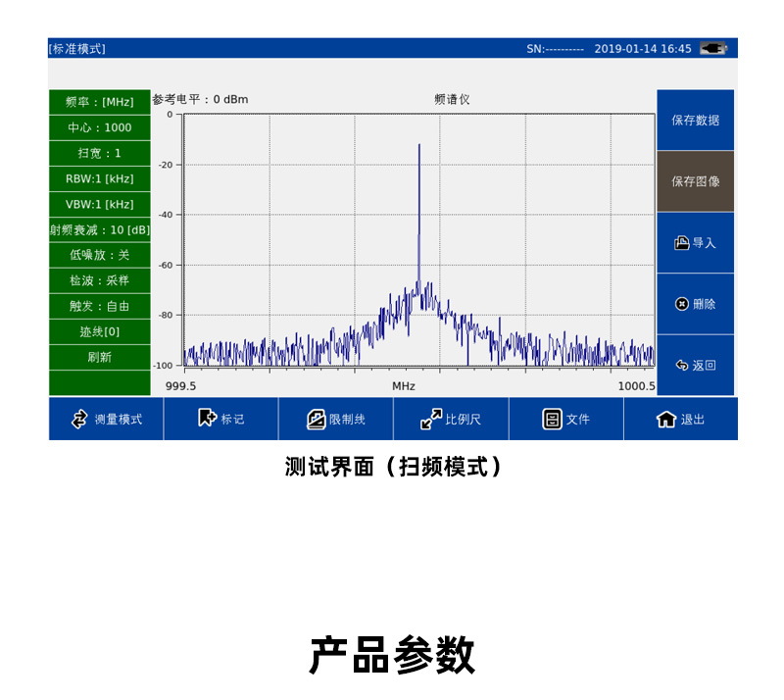The width and height of the screenshot is (784, 700).
Task: Open the 限制线 limit line icon
Action: click(x=316, y=420)
